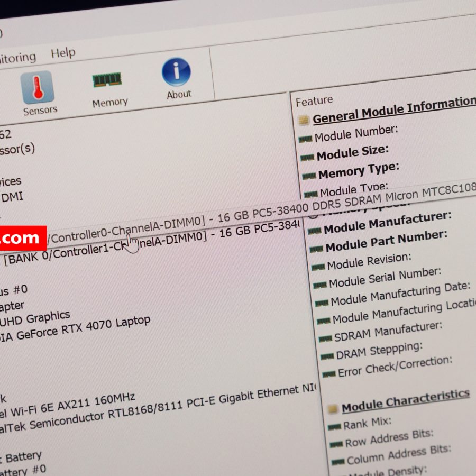Viewport: 476px width, 476px height.
Task: Click chip icon beside Module Manufacturing Date
Action: (322, 303)
